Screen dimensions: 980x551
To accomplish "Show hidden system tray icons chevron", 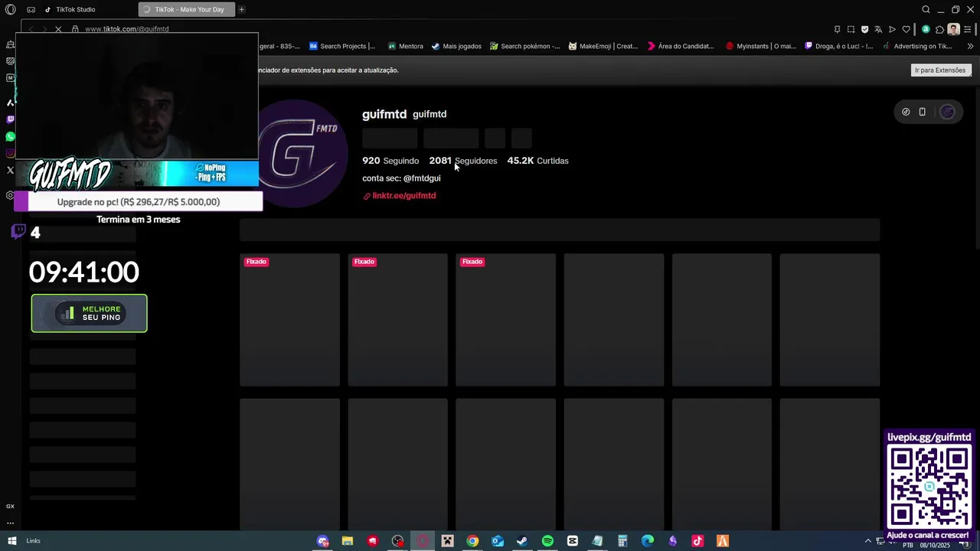I will 867,541.
